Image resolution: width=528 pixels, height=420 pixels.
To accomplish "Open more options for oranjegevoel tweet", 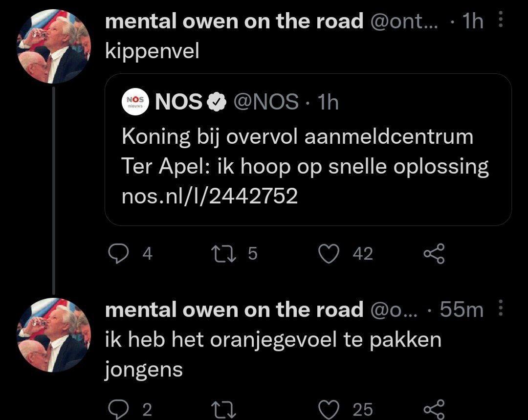I will (x=500, y=309).
